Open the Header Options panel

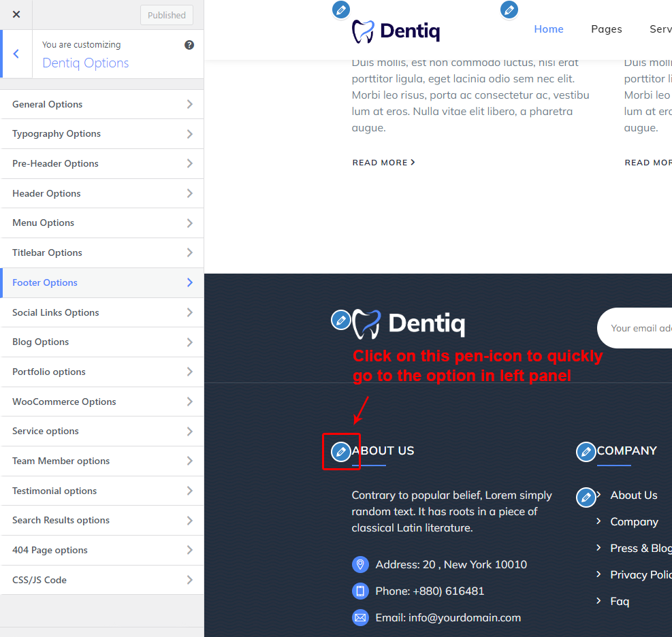tap(102, 193)
